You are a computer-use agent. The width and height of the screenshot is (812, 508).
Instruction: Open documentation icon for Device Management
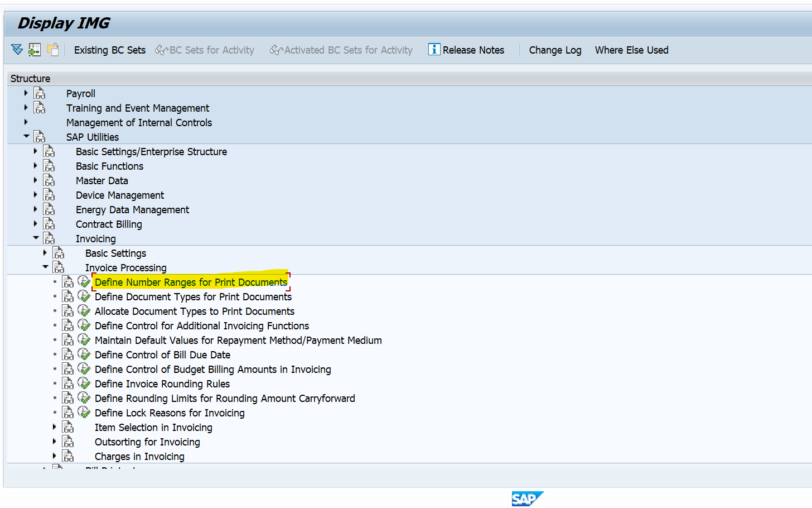[49, 195]
